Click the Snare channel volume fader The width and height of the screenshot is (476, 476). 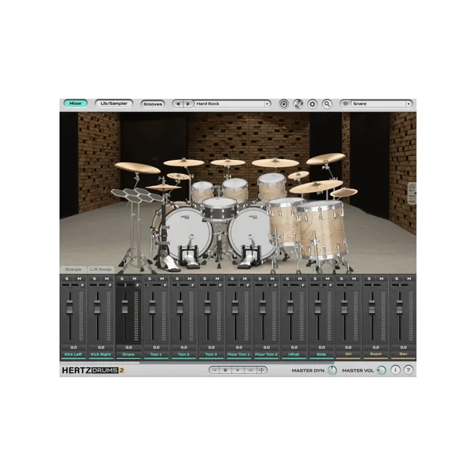tap(125, 306)
